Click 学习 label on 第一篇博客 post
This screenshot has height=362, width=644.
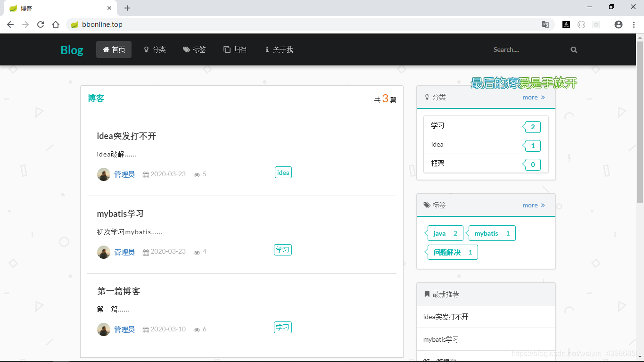coord(283,327)
